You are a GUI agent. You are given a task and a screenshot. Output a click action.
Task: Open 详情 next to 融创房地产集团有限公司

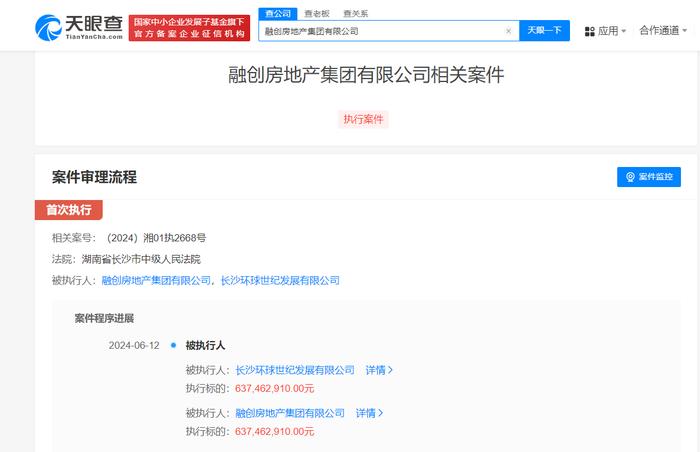(x=369, y=413)
